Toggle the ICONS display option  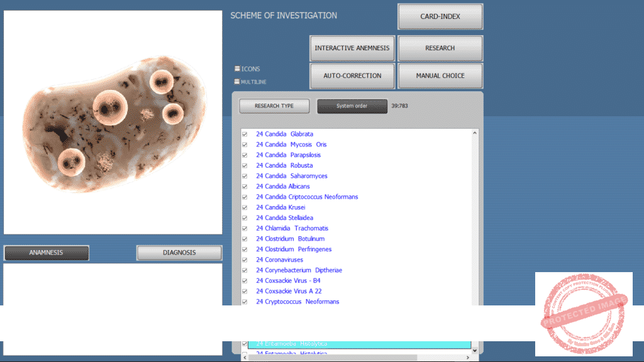point(237,69)
